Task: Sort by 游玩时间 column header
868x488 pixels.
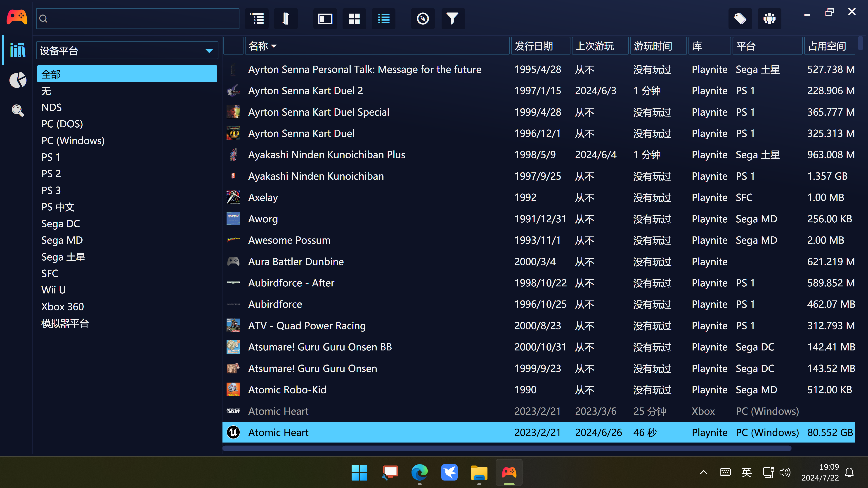Action: (658, 46)
